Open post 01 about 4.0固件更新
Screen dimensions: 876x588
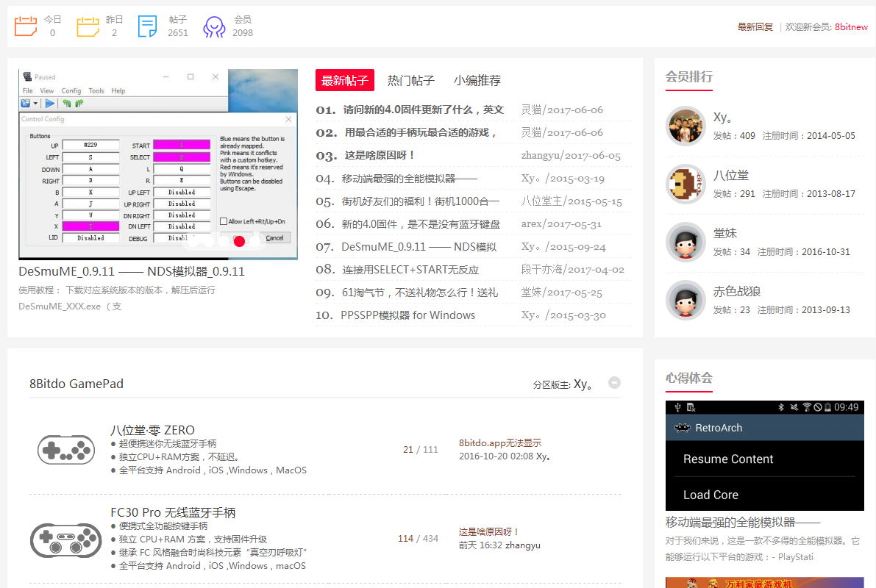(x=424, y=110)
